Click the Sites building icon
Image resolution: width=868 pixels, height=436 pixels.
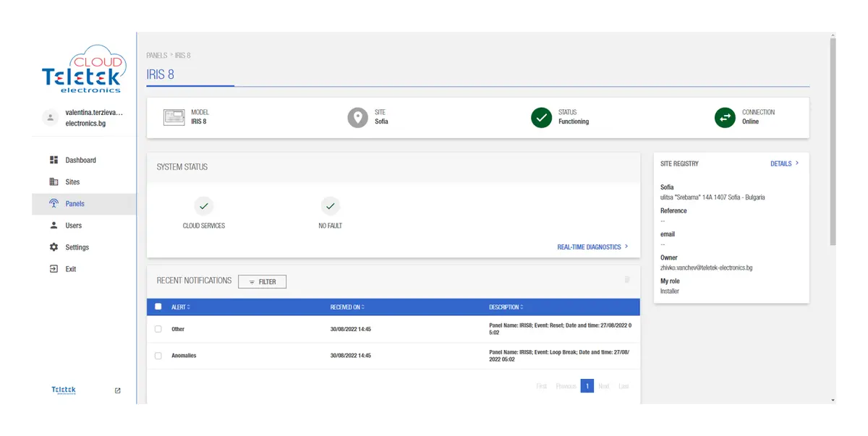pos(54,181)
